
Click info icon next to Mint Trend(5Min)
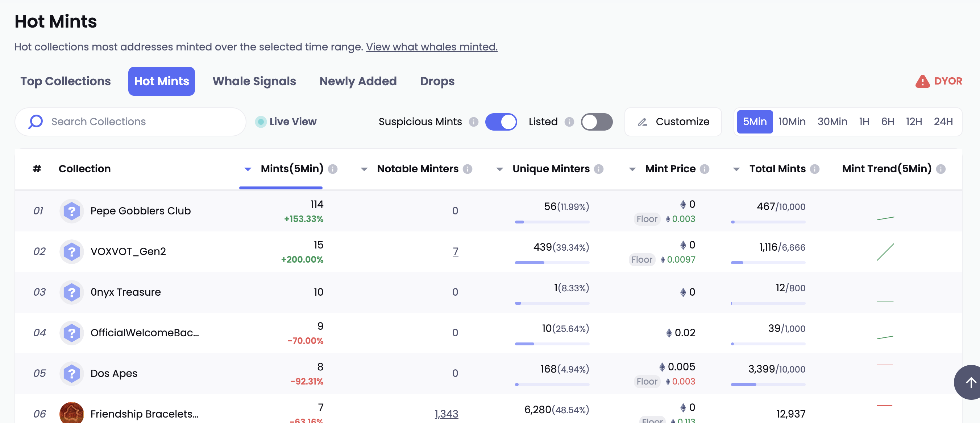point(940,169)
